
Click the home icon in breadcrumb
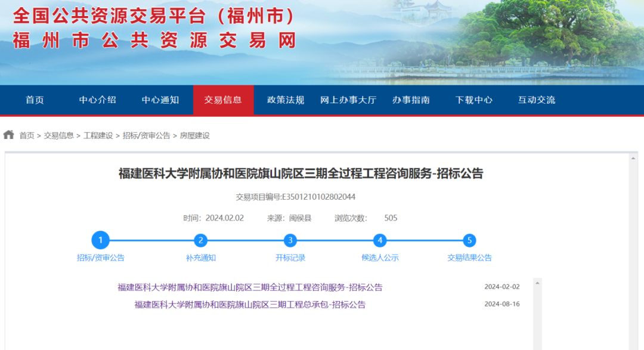pos(8,135)
